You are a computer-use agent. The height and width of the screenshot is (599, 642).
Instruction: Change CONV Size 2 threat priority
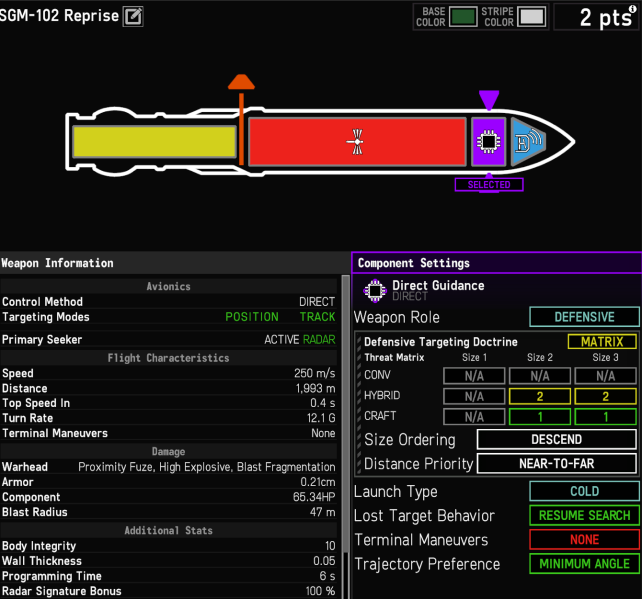click(540, 376)
